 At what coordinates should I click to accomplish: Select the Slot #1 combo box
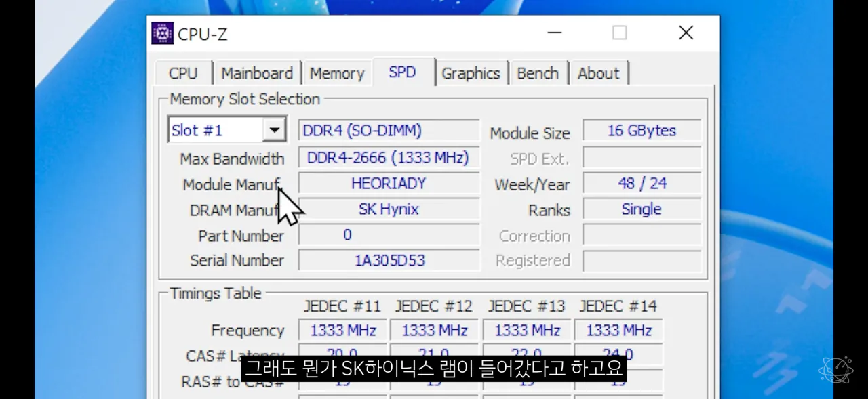216,130
